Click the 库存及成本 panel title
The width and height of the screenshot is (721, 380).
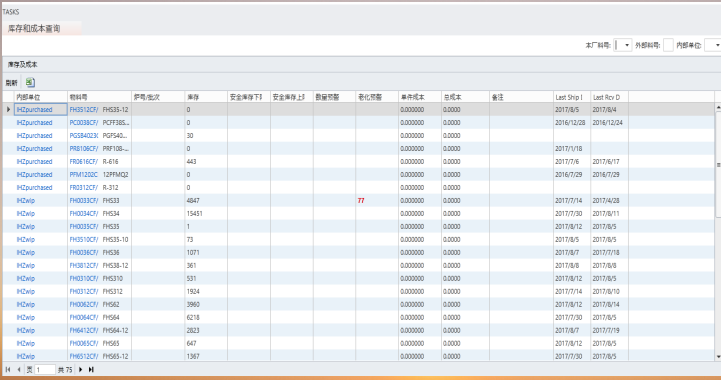point(23,64)
